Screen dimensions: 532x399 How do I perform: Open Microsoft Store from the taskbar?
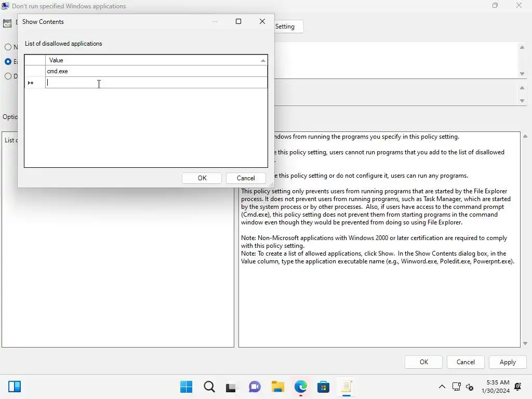point(323,387)
